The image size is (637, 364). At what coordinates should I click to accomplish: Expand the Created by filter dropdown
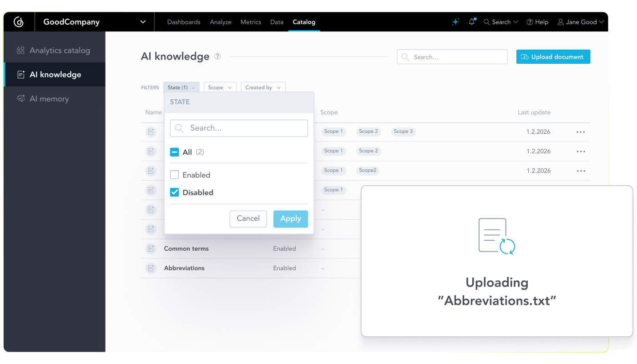263,87
